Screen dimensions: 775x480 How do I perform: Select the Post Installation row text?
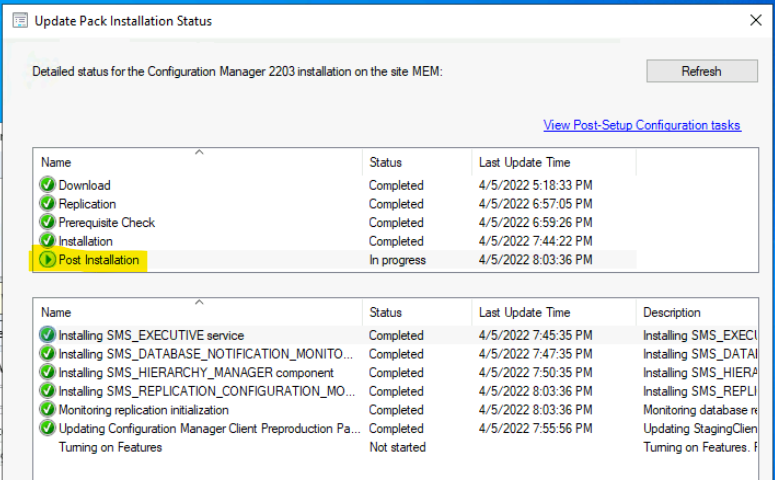click(x=99, y=260)
